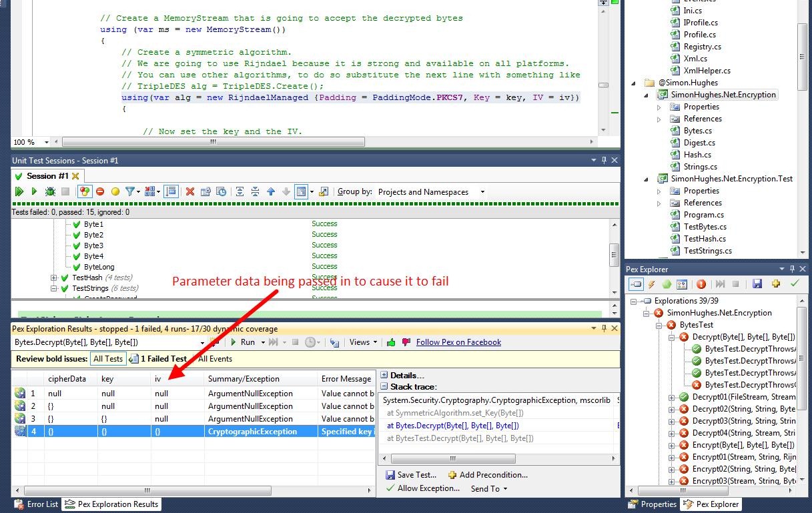Select Pex result row 1 ArgumentNullException
The height and width of the screenshot is (513, 812).
(193, 394)
